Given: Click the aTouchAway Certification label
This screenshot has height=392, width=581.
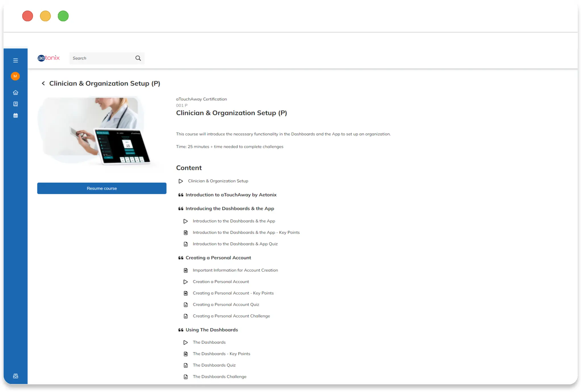Looking at the screenshot, I should click(x=201, y=99).
